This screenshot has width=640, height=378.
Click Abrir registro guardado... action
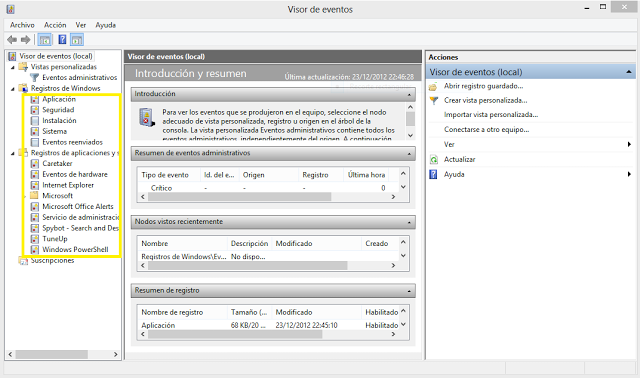pyautogui.click(x=484, y=86)
